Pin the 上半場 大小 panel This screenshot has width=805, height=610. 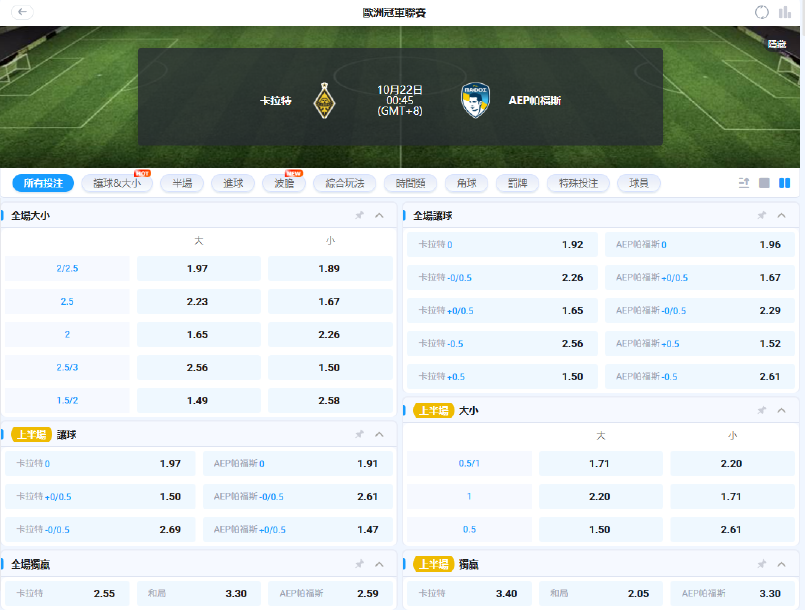pyautogui.click(x=761, y=410)
